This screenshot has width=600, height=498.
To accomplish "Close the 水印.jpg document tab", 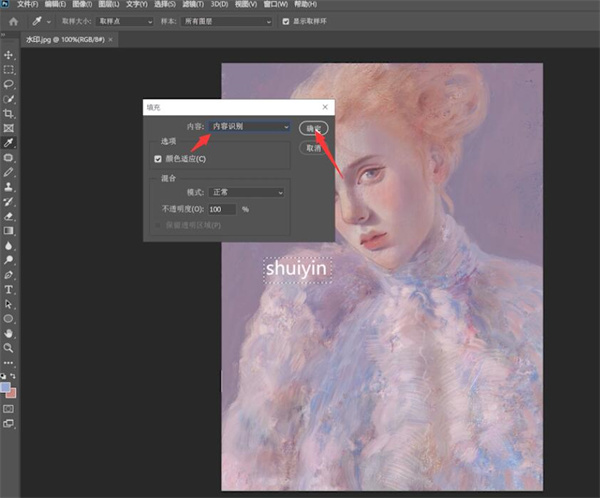I will pyautogui.click(x=111, y=39).
